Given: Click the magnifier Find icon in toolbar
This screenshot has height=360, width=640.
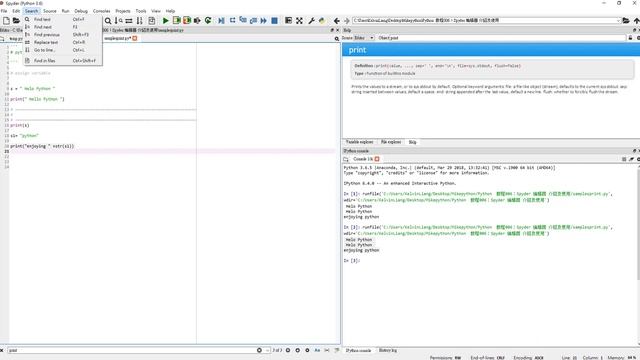Looking at the screenshot, I should pos(108,20).
